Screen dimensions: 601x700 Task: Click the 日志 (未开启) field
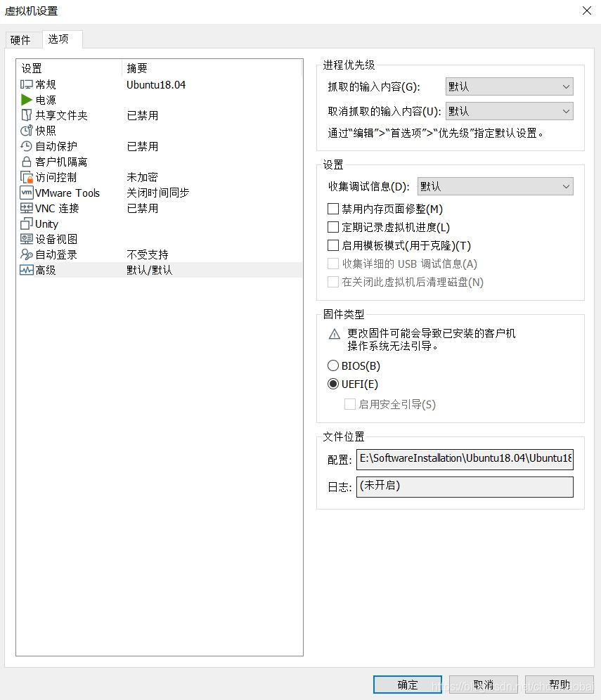tap(465, 486)
